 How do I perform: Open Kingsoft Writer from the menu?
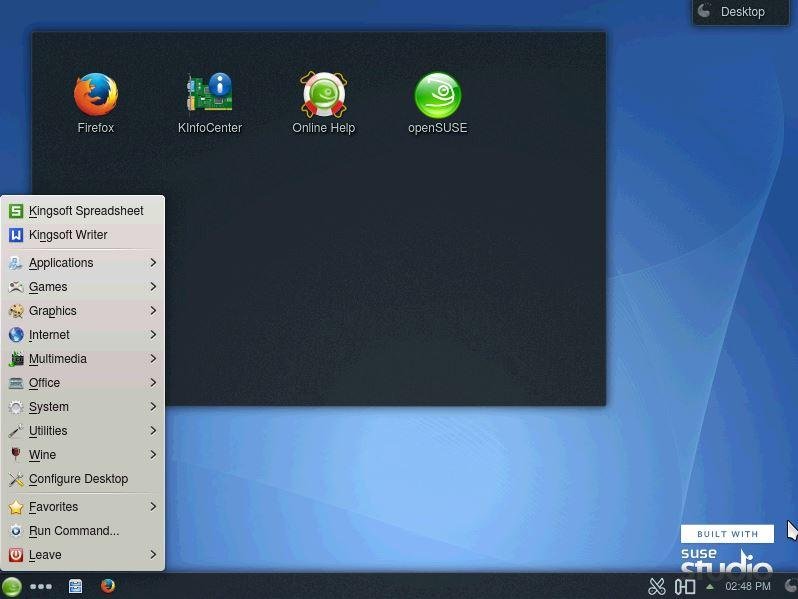pos(82,235)
